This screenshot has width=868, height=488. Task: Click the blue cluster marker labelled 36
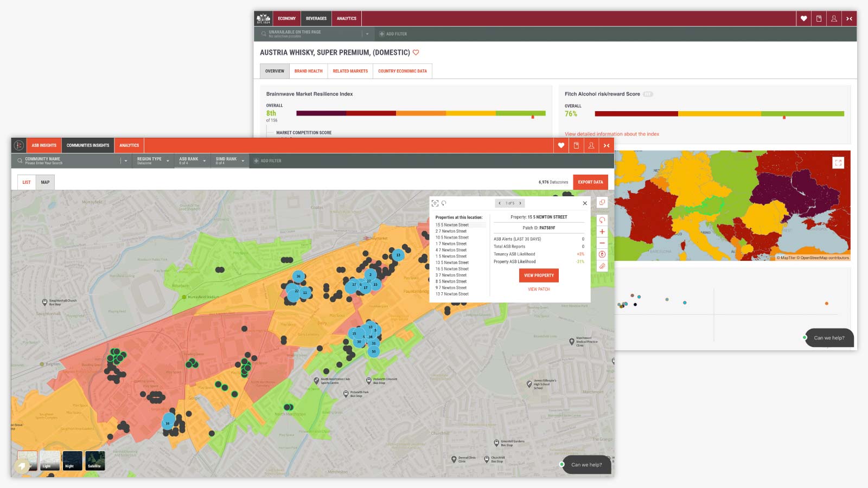tap(298, 276)
